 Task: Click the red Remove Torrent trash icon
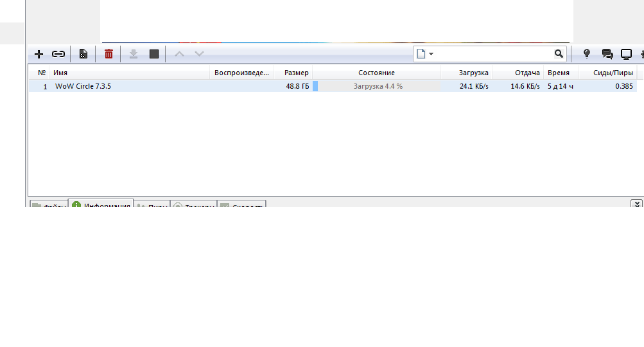point(109,54)
